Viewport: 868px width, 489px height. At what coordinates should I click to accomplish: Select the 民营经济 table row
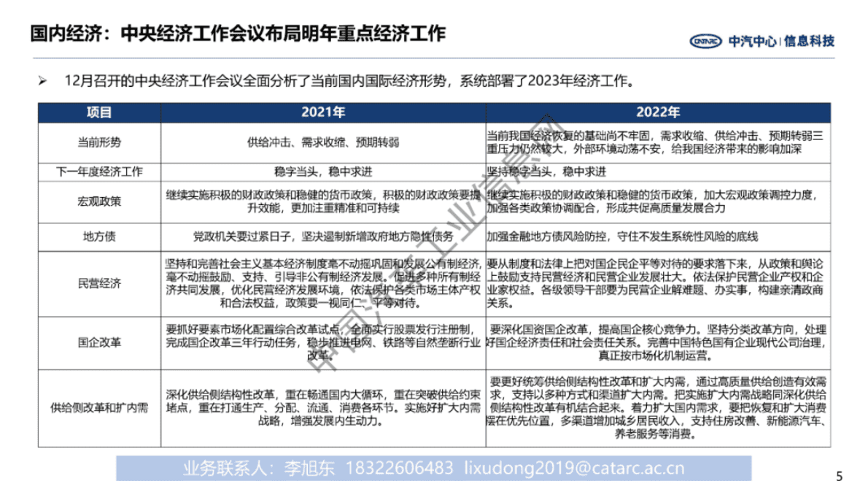click(101, 282)
